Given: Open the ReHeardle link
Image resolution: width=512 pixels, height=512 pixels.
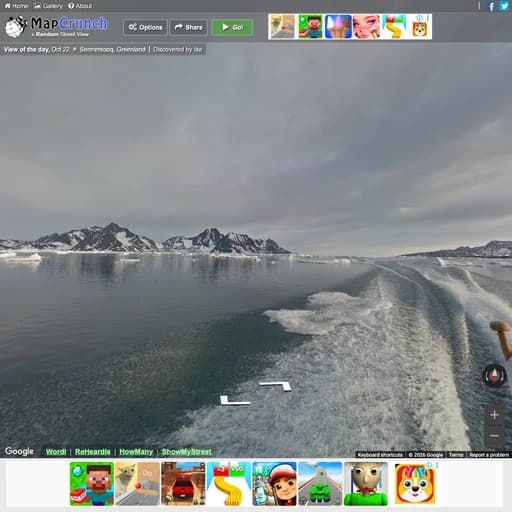Looking at the screenshot, I should [x=93, y=452].
